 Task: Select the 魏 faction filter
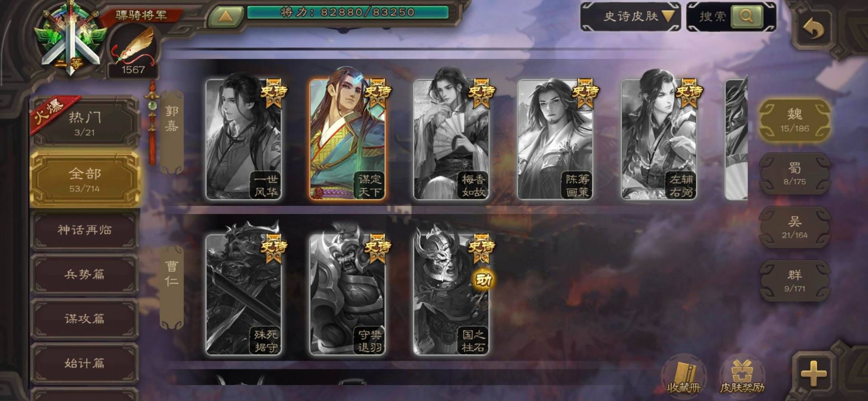click(794, 120)
